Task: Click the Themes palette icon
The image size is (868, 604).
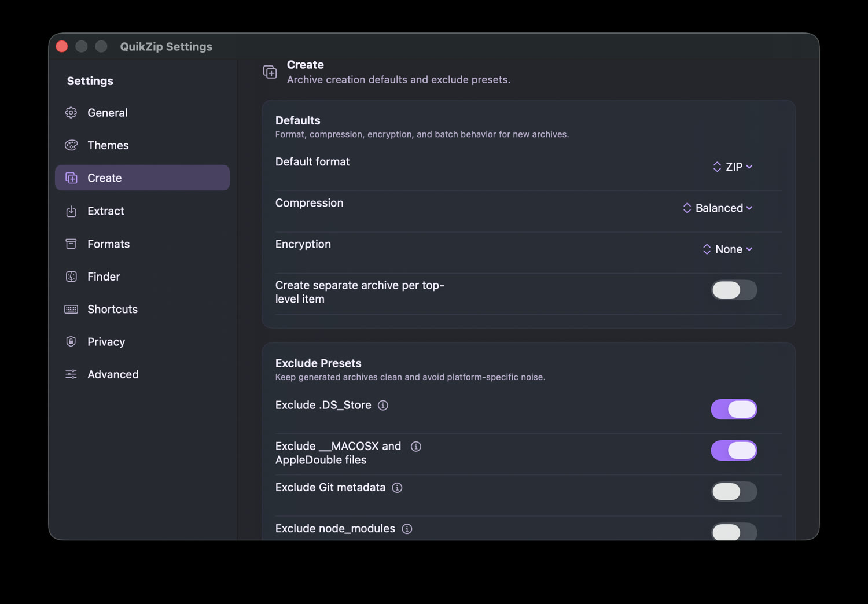Action: coord(71,145)
